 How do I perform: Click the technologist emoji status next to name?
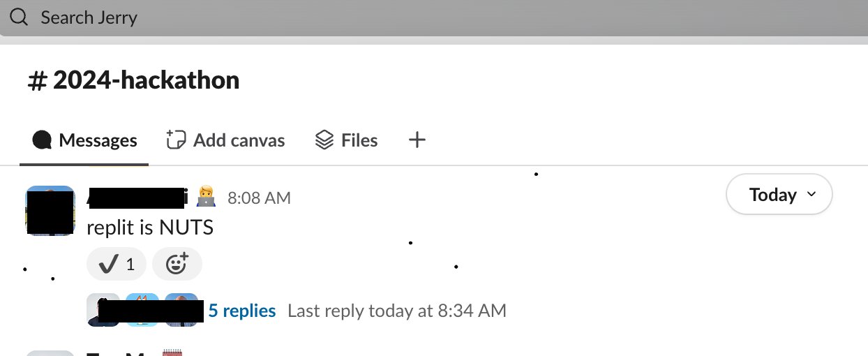click(x=207, y=198)
